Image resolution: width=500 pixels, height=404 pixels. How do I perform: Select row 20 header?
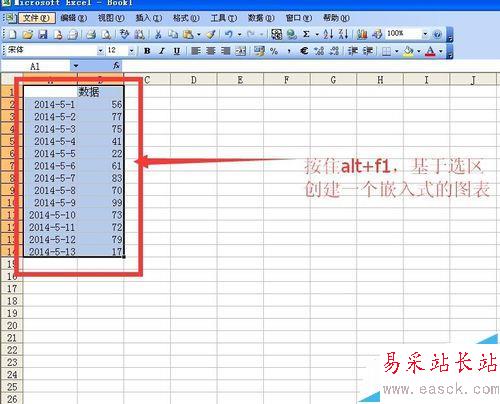(x=12, y=325)
